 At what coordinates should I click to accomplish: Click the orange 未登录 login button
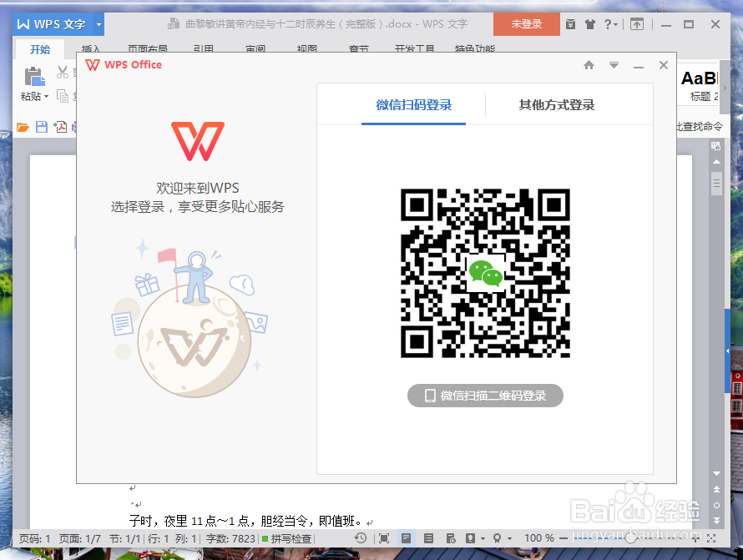click(527, 24)
